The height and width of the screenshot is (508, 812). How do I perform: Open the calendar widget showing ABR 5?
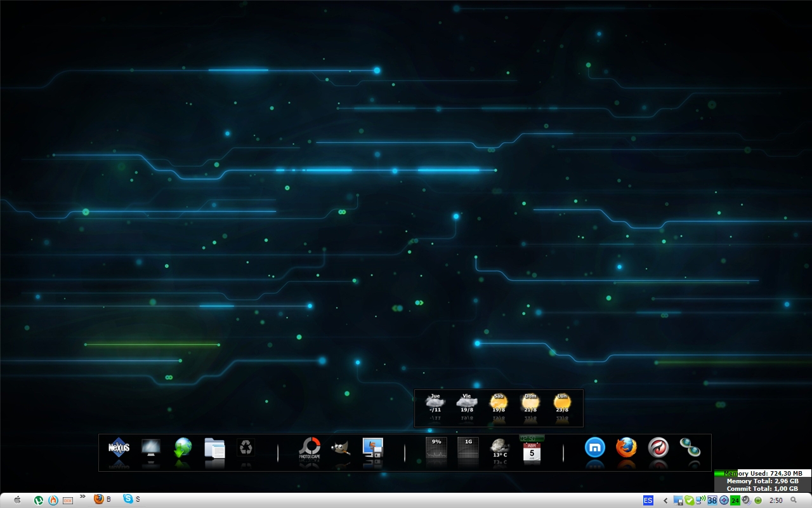coord(531,451)
